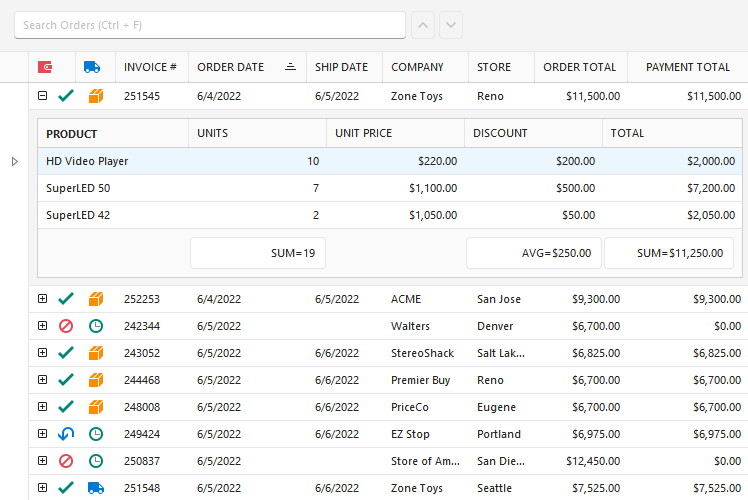Click orange box icon for invoice 248008
The image size is (748, 500).
[x=96, y=407]
